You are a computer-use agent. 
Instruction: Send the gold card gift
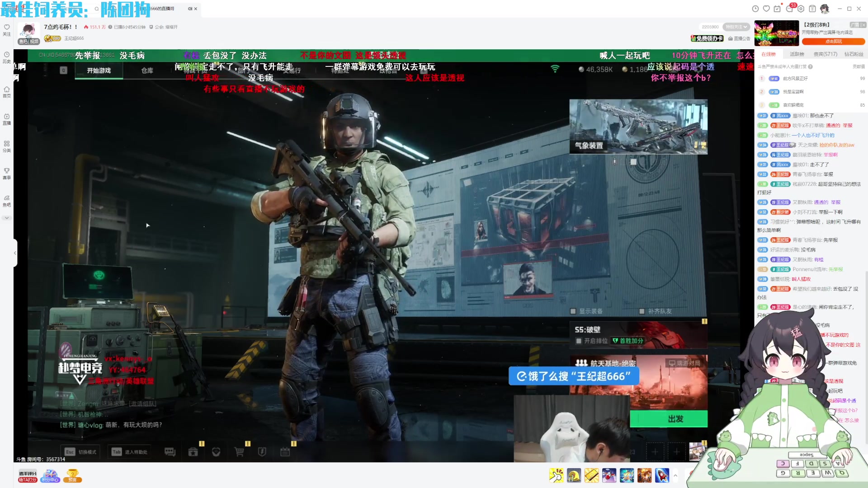592,475
